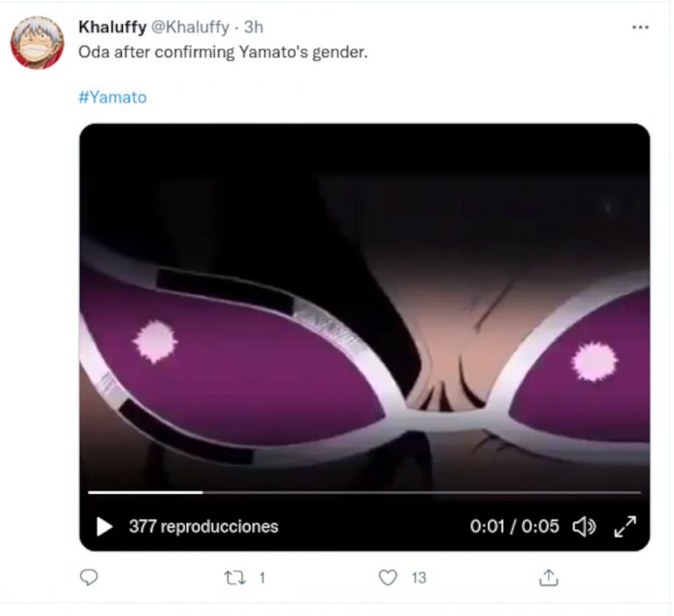This screenshot has width=674, height=616.
Task: Open Khaluffy's profile picture
Action: coord(38,43)
